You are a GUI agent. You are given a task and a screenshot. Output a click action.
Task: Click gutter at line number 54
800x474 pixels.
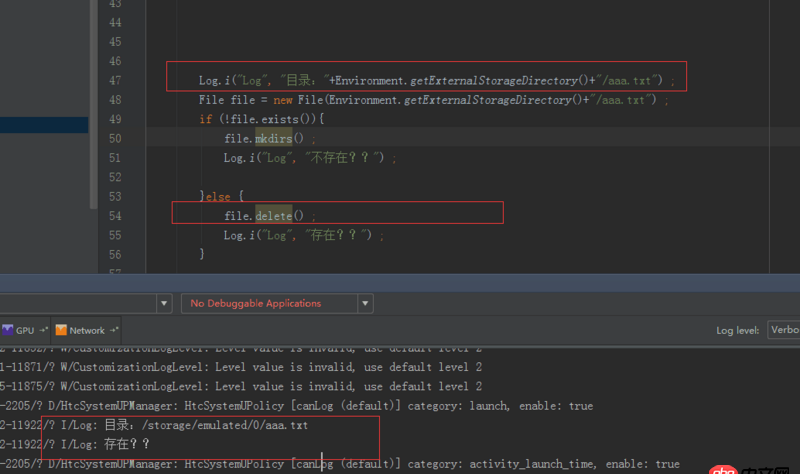tap(113, 215)
